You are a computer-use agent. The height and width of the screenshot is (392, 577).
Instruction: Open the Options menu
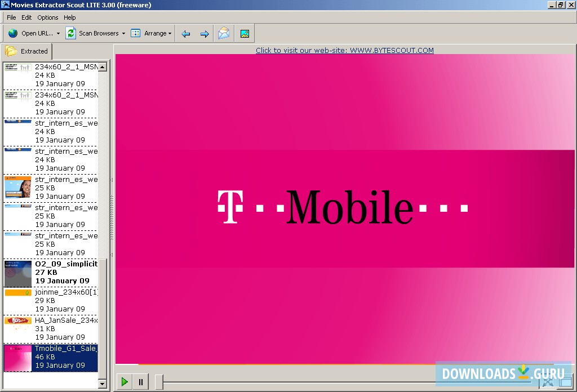[48, 17]
